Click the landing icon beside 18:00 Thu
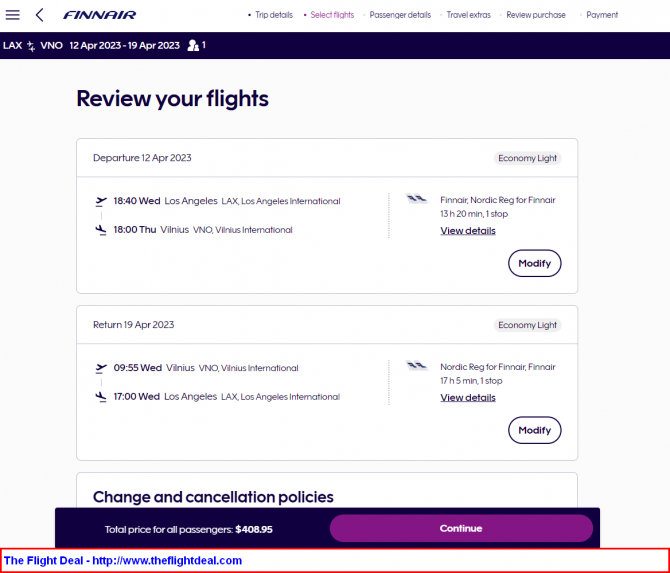670x573 pixels. tap(101, 230)
